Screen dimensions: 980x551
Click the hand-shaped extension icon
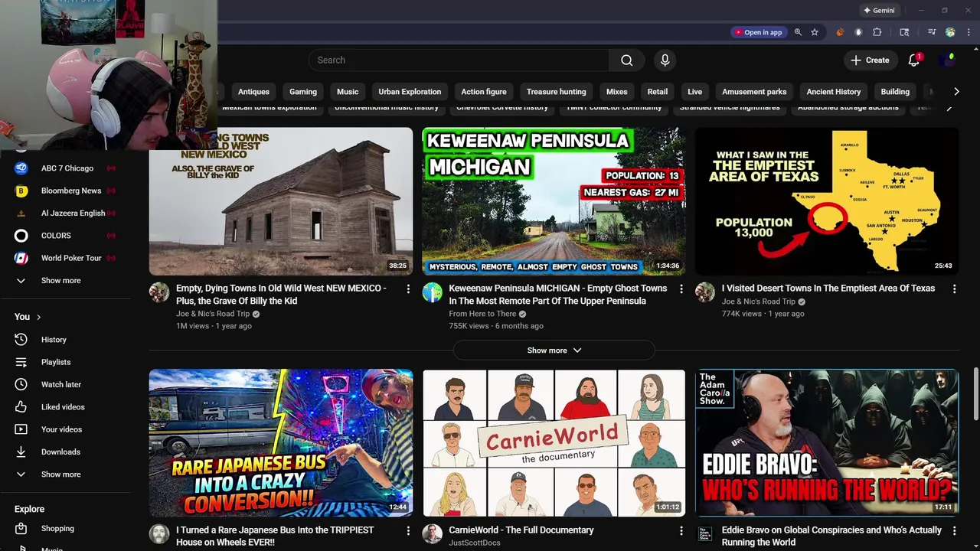tap(858, 32)
